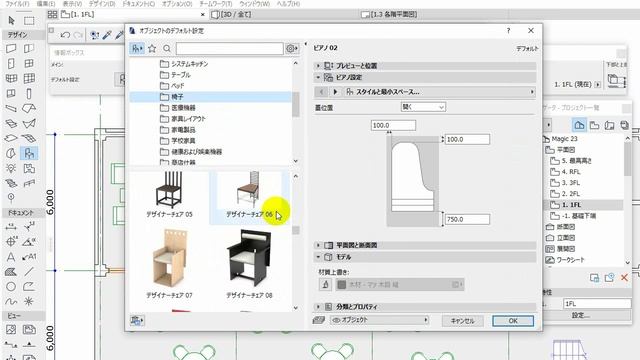This screenshot has width=640, height=360.
Task: Select the Zone tool in toolbox
Action: [29, 168]
